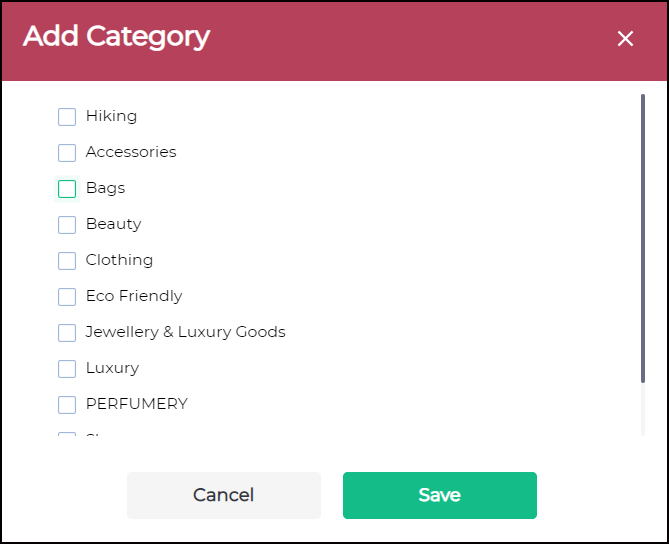The width and height of the screenshot is (669, 544).
Task: Tick the Jewellery & Luxury Goods checkbox
Action: coord(67,333)
